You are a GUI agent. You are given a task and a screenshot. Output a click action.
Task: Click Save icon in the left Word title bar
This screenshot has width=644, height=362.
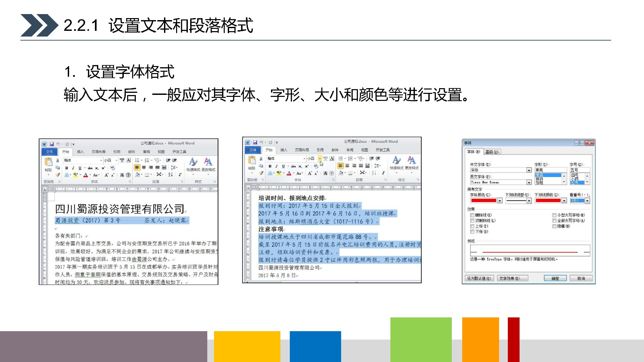tap(52, 144)
